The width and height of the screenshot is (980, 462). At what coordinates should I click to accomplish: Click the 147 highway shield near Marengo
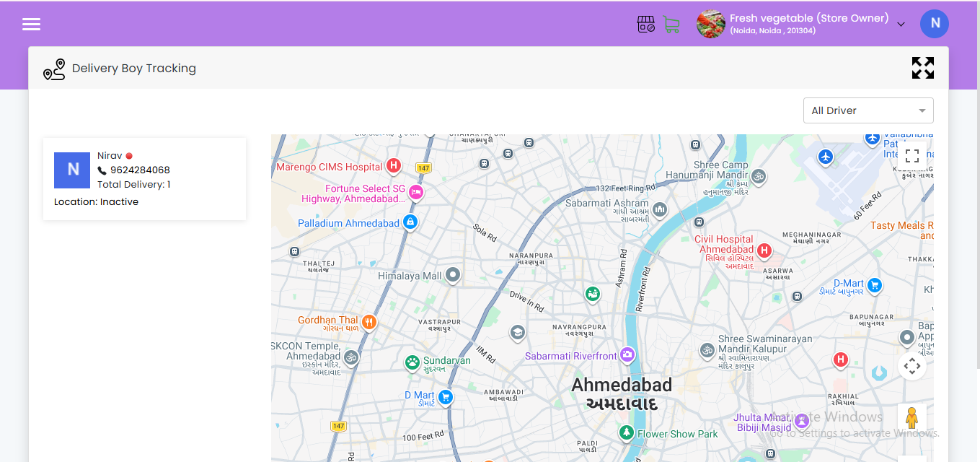423,168
